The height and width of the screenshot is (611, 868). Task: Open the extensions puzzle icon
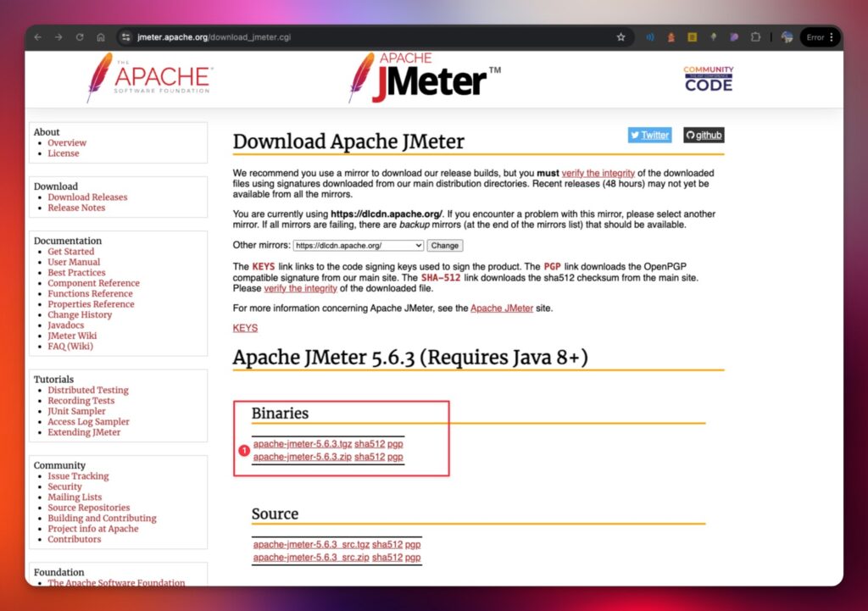755,37
